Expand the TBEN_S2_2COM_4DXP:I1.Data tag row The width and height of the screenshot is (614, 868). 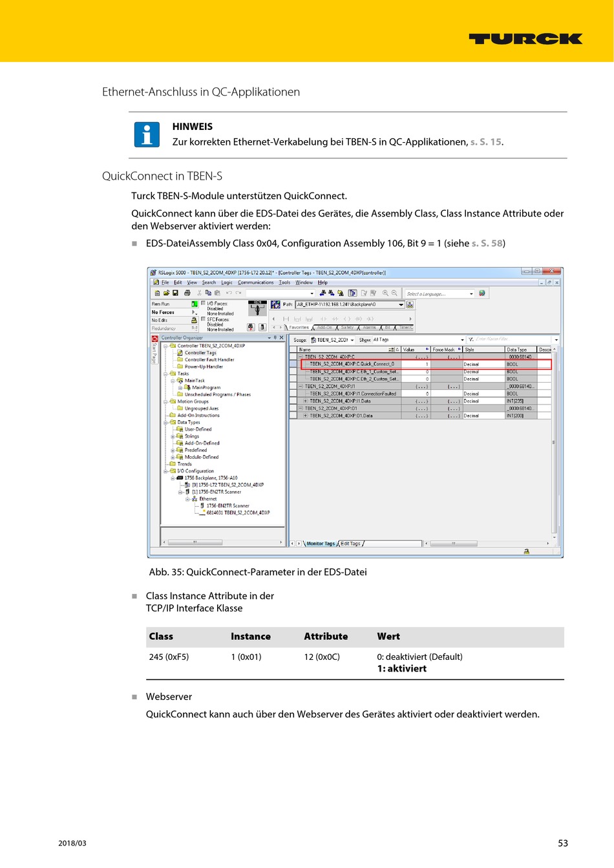pos(306,401)
